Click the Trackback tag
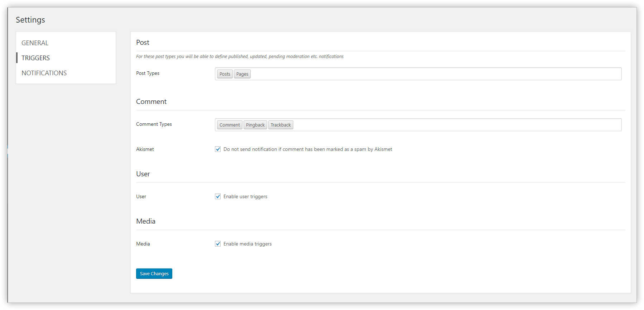The width and height of the screenshot is (644, 310). (x=280, y=125)
